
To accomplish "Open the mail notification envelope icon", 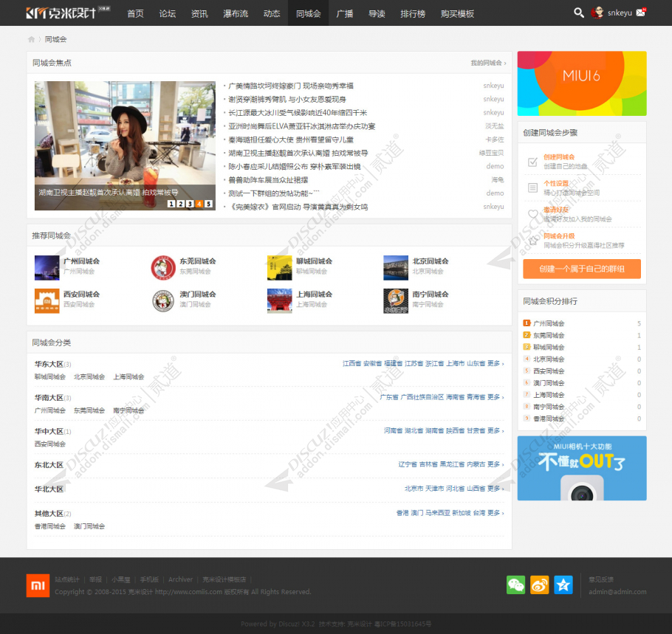I will click(x=641, y=13).
